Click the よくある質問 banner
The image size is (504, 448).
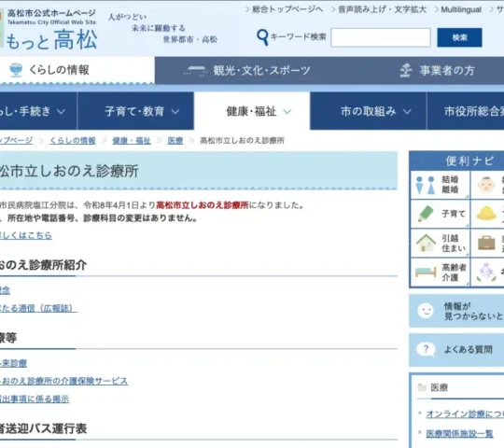(x=456, y=350)
